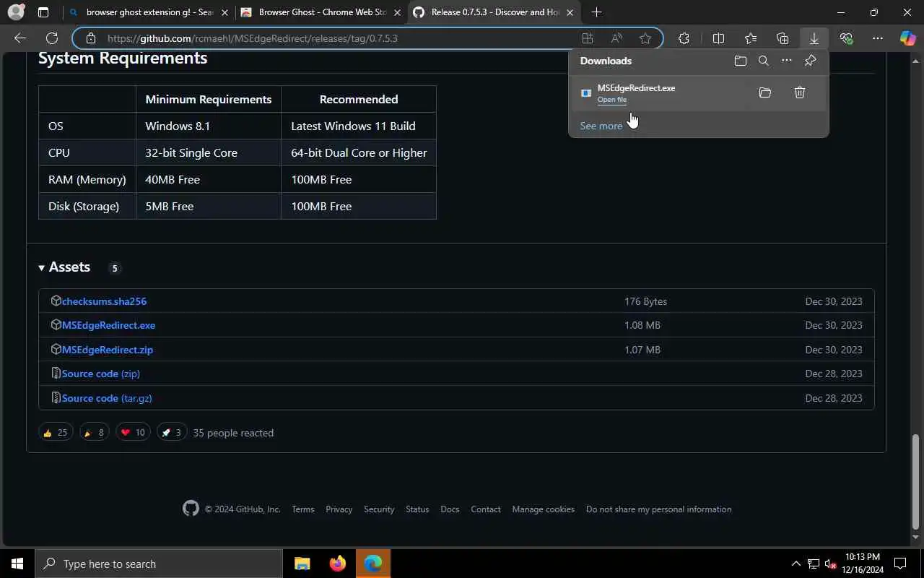React with heart (10)
Image resolution: width=924 pixels, height=578 pixels.
133,433
